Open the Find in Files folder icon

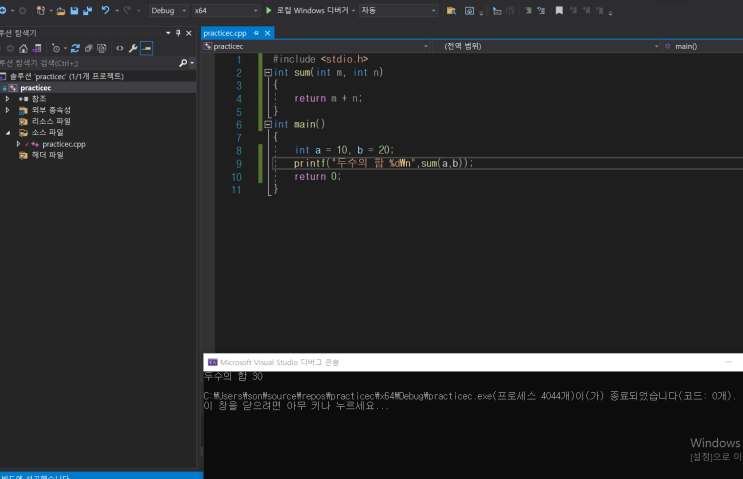pos(451,10)
